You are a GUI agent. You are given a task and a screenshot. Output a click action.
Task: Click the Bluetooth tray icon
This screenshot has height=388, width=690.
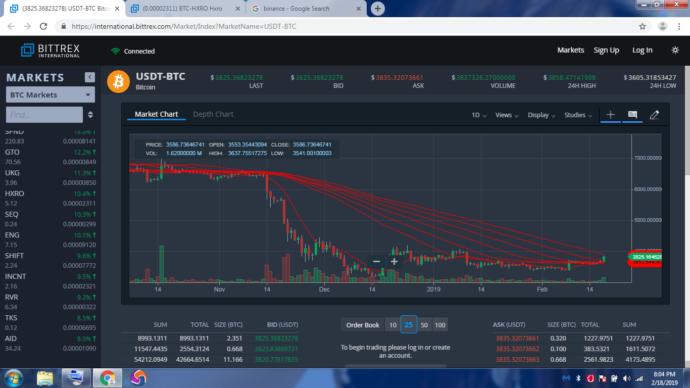tap(578, 378)
